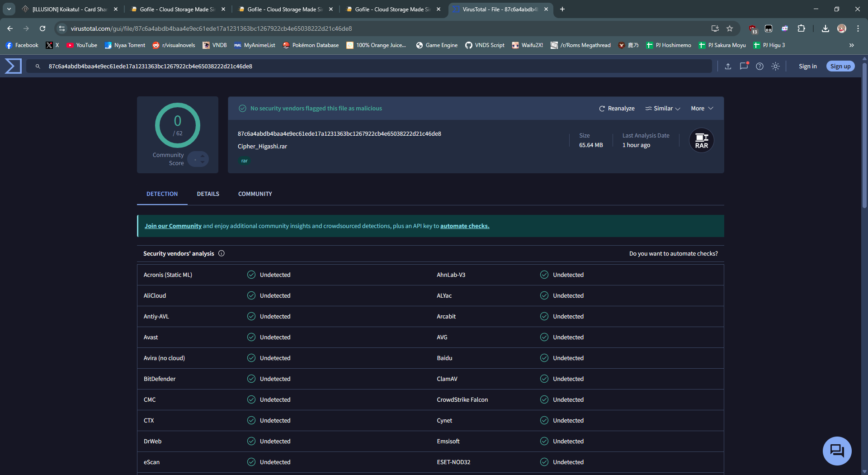The height and width of the screenshot is (475, 868).
Task: Close the VirusTotal browser tab
Action: (x=546, y=9)
